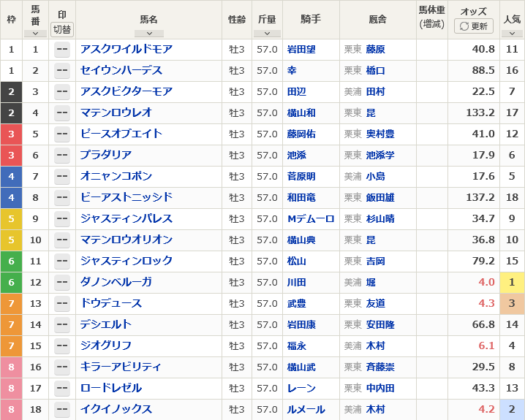Open jockey link ルメール
The image size is (525, 420).
click(x=306, y=409)
